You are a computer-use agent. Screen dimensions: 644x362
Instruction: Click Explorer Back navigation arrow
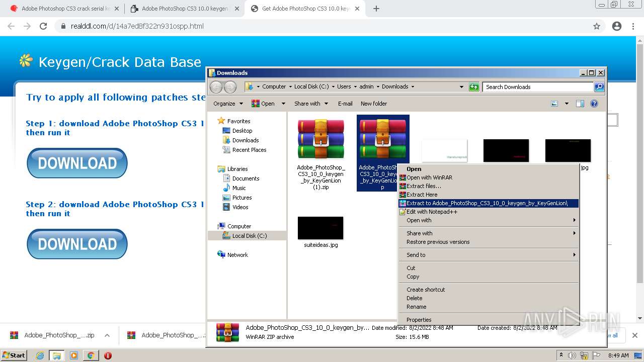(x=216, y=86)
